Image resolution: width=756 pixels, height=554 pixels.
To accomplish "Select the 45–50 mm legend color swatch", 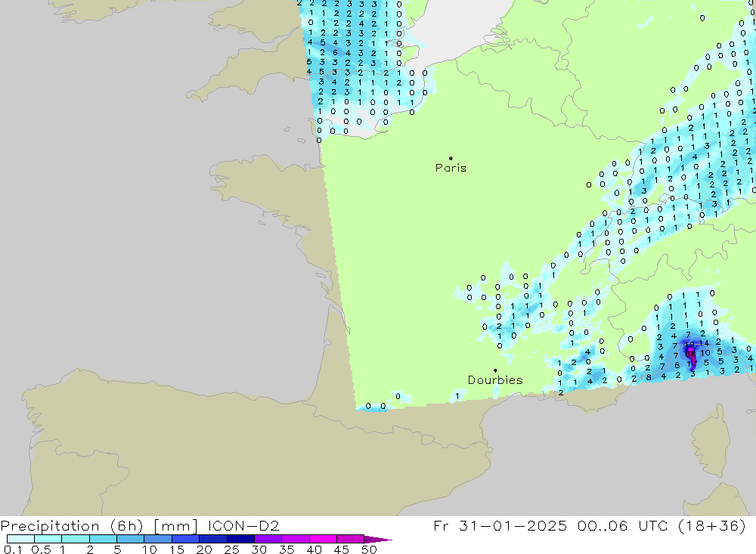I will [x=350, y=539].
